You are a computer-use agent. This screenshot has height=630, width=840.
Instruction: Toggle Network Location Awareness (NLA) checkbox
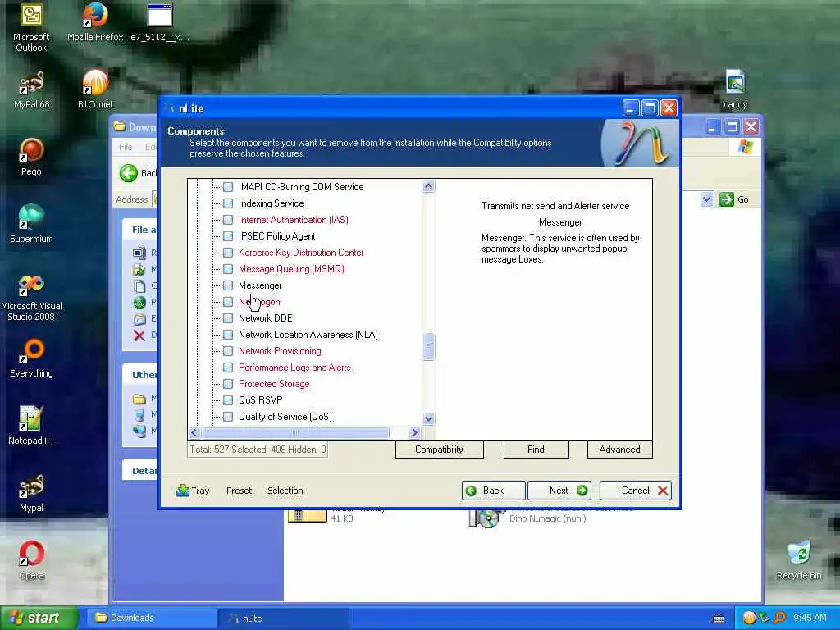pyautogui.click(x=228, y=335)
